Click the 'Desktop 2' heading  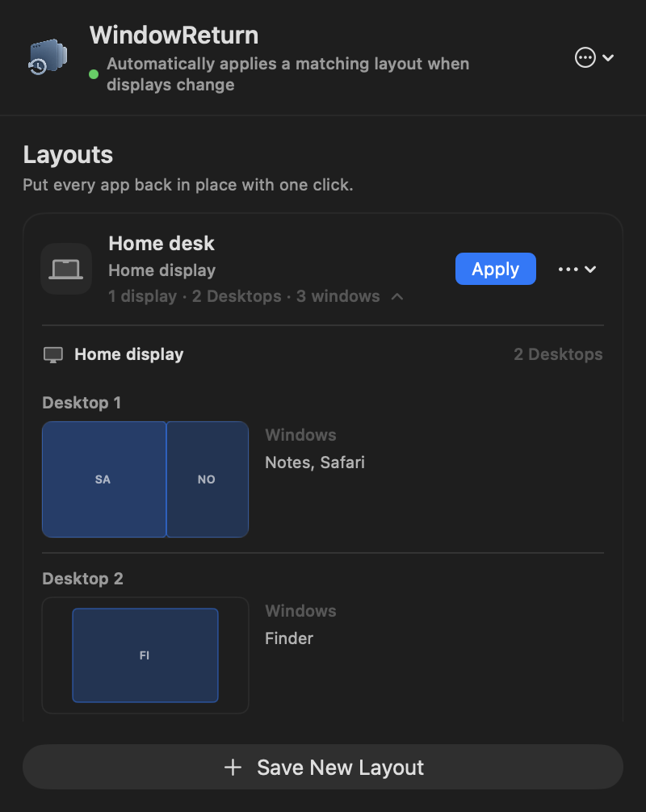click(82, 579)
